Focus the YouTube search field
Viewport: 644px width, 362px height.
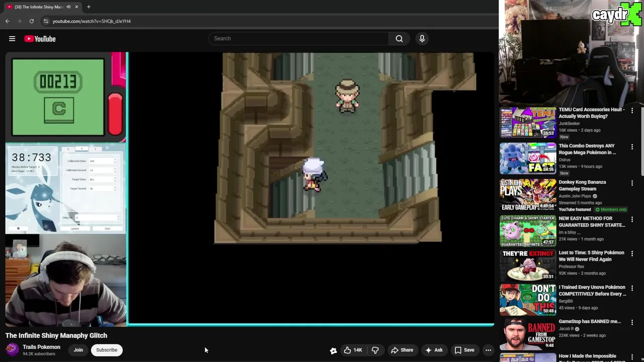[299, 39]
